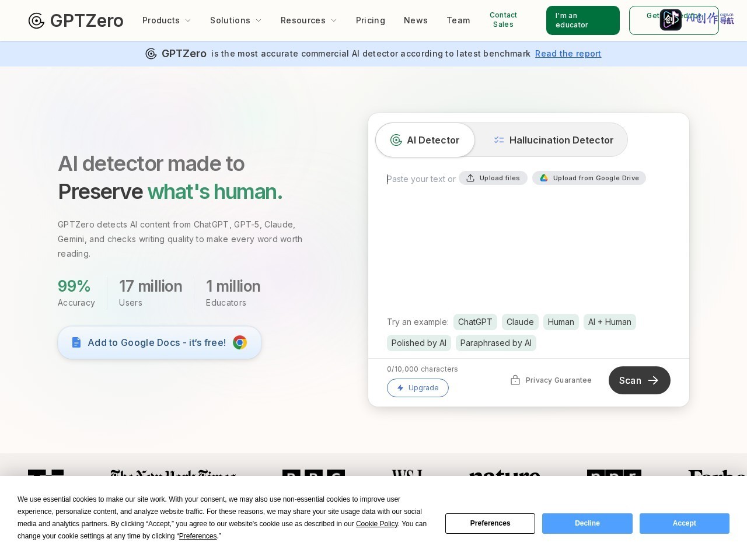The height and width of the screenshot is (560, 747).
Task: Expand the Solutions menu
Action: 236,20
